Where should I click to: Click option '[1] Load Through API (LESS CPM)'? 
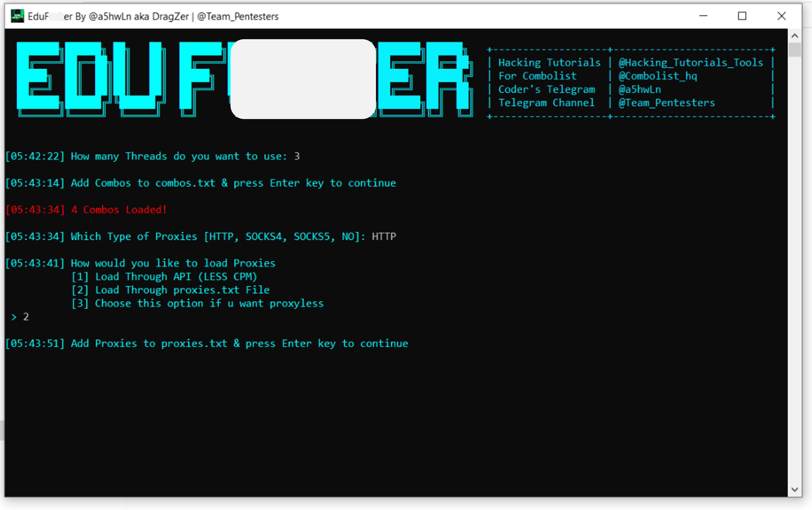click(x=164, y=277)
